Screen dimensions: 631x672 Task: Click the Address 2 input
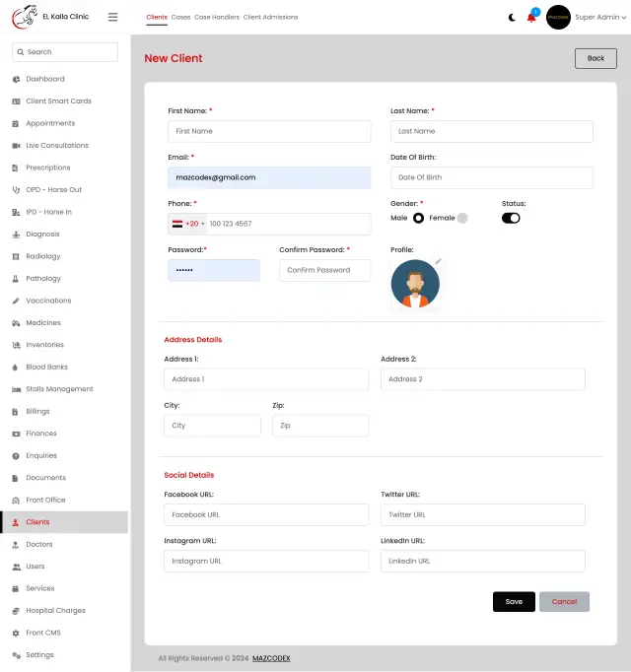tap(482, 379)
